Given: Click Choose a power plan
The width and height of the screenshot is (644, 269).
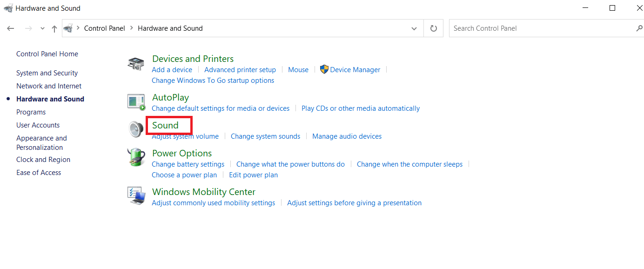Looking at the screenshot, I should (x=184, y=175).
